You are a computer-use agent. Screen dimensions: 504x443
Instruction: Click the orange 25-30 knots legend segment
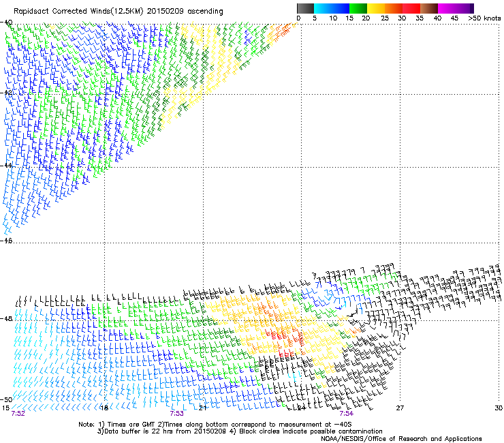[x=394, y=8]
